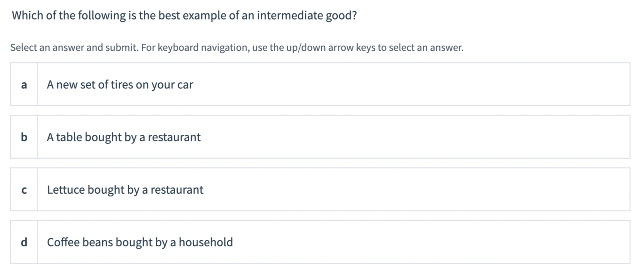Click the letter 'b' label box
This screenshot has height=265, width=644.
click(24, 137)
